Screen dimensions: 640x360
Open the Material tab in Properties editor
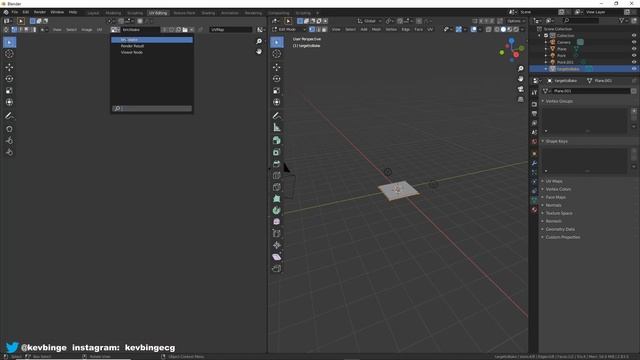pos(534,210)
